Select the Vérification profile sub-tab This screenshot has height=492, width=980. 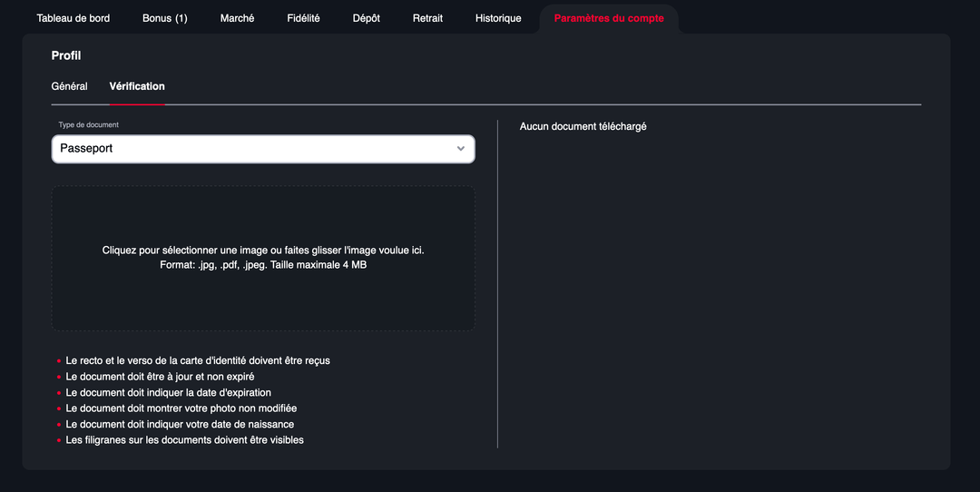point(137,86)
